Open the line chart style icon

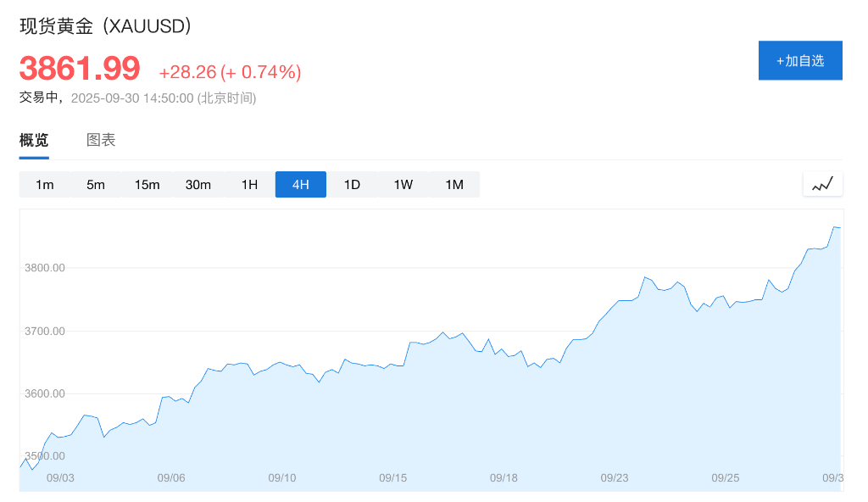point(821,183)
